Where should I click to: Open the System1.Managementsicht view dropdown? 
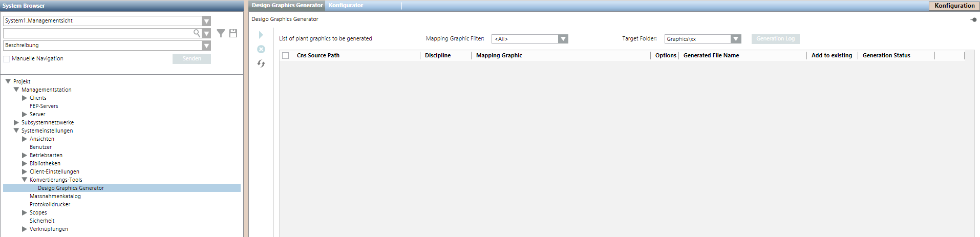(x=206, y=21)
